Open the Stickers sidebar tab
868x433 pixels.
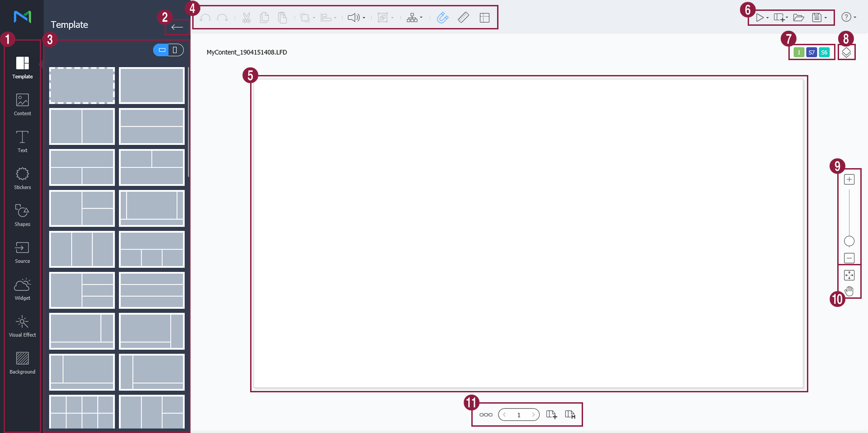point(22,178)
